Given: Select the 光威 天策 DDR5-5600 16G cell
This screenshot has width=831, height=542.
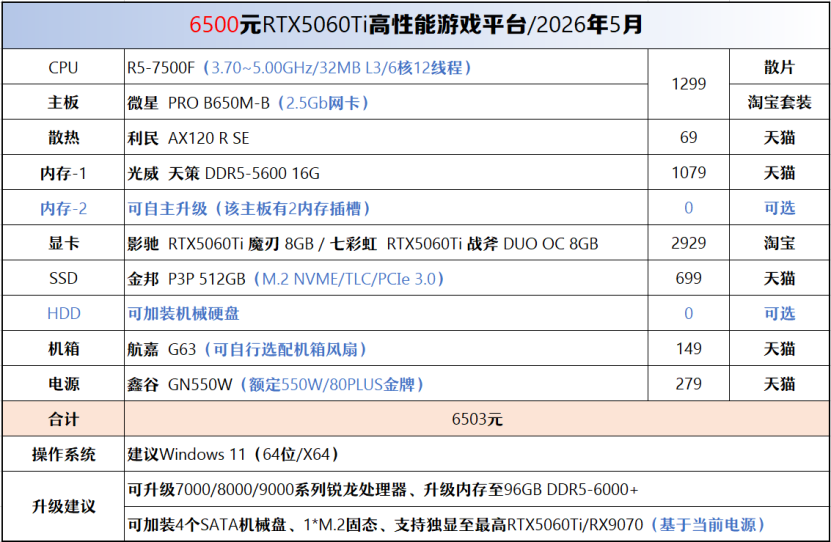Looking at the screenshot, I should (x=386, y=173).
